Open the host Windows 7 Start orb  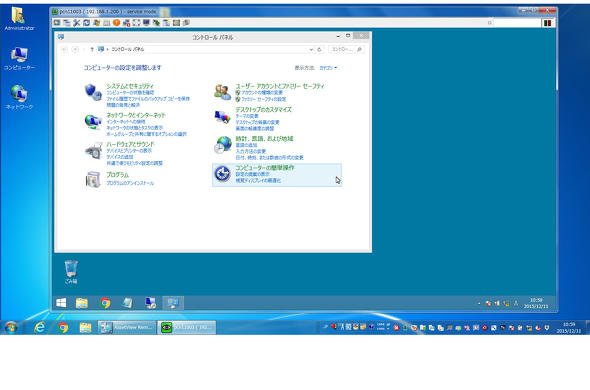click(10, 328)
